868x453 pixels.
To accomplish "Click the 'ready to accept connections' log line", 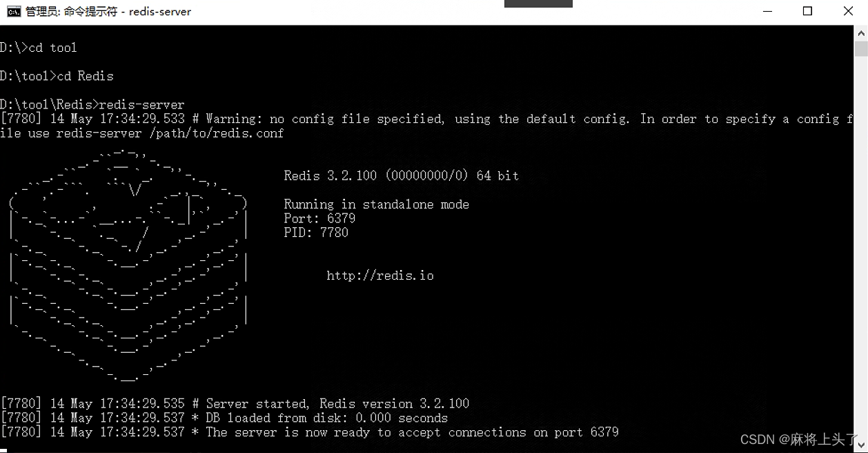I will (x=310, y=432).
